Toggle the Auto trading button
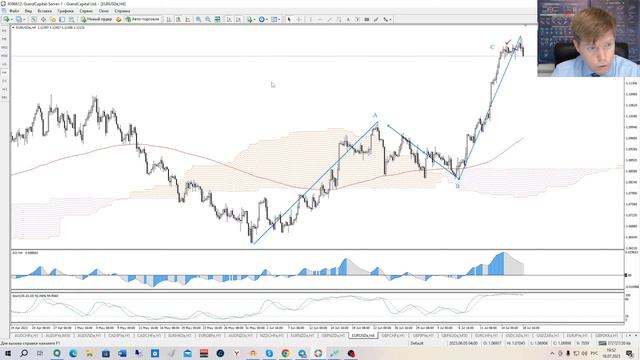640x360 pixels. click(142, 19)
